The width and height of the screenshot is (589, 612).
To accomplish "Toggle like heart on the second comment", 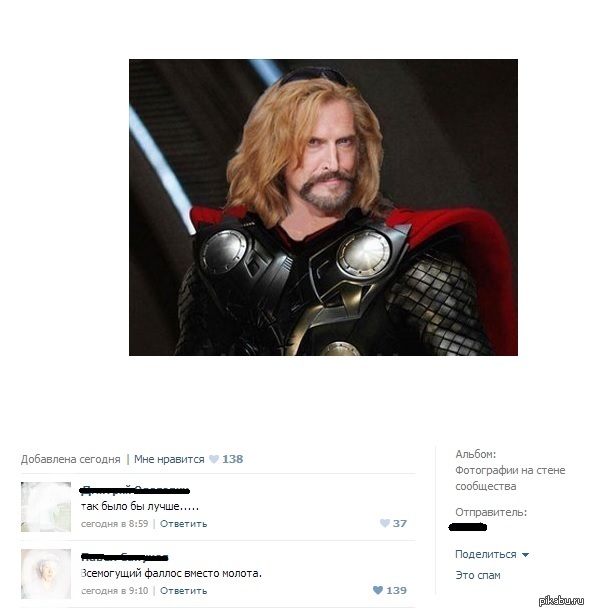I will pyautogui.click(x=378, y=590).
